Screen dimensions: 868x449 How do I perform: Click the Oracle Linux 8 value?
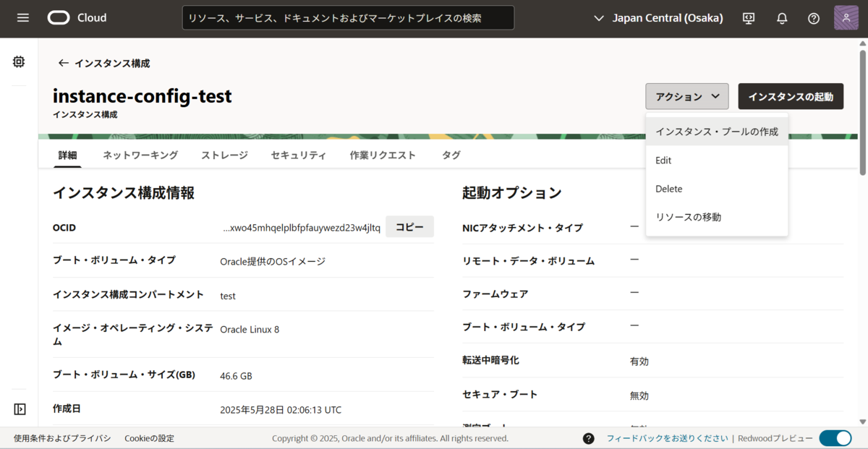click(x=250, y=330)
